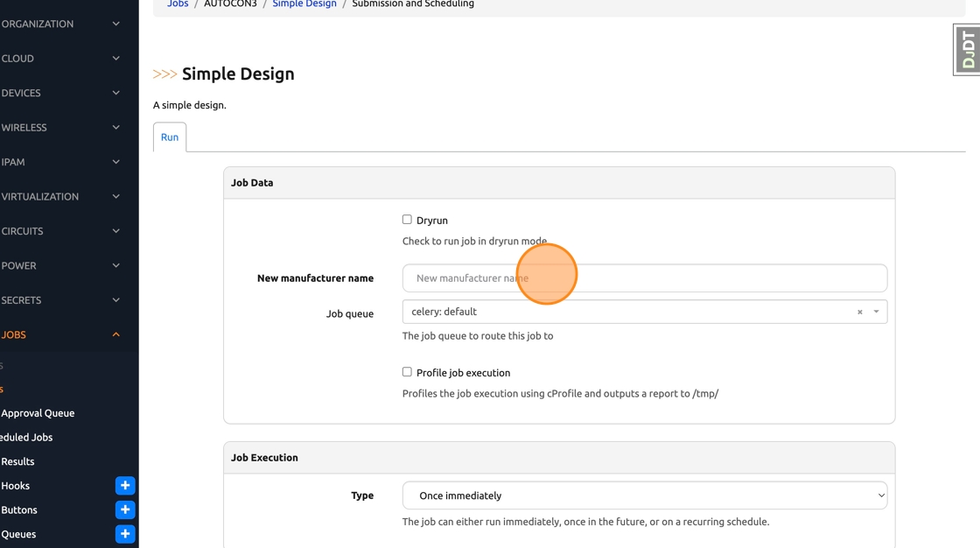Enable the Dryrun checkbox
Viewport: 980px width, 548px height.
(407, 220)
